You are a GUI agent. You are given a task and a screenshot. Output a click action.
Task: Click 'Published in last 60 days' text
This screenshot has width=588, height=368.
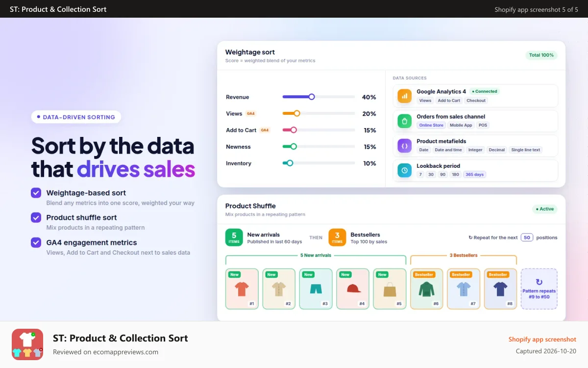pos(274,242)
